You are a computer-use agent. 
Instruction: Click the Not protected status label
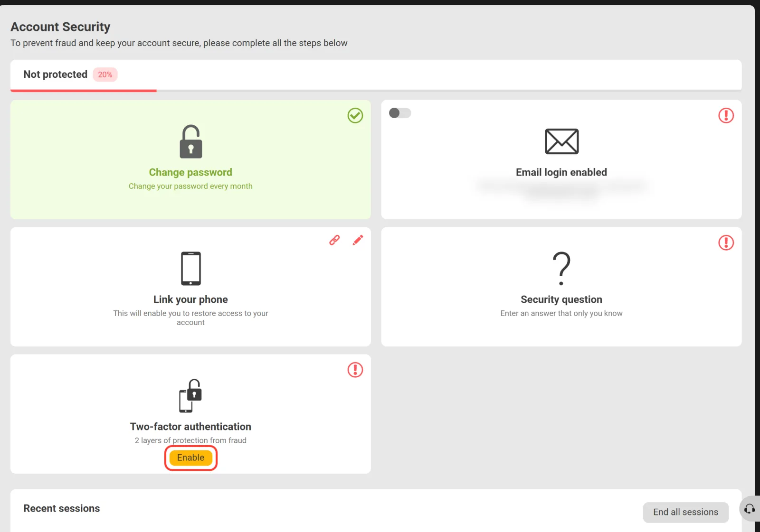click(x=56, y=75)
